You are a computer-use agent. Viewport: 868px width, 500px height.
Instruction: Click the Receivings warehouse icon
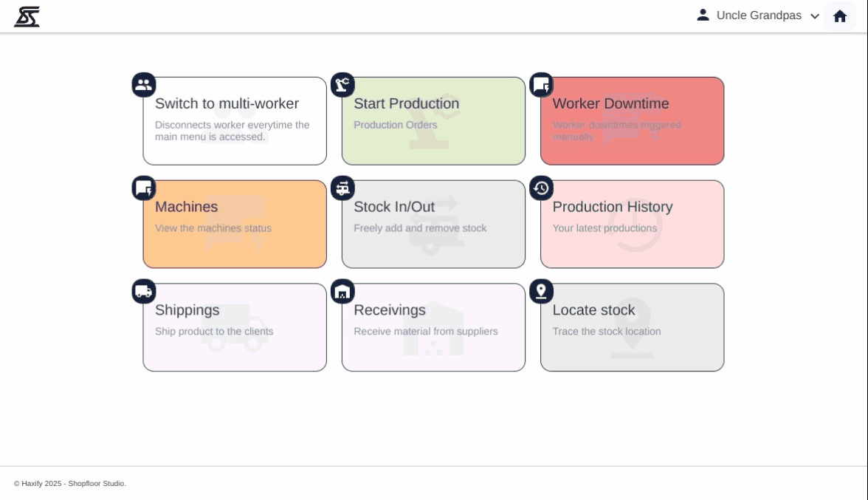point(342,291)
